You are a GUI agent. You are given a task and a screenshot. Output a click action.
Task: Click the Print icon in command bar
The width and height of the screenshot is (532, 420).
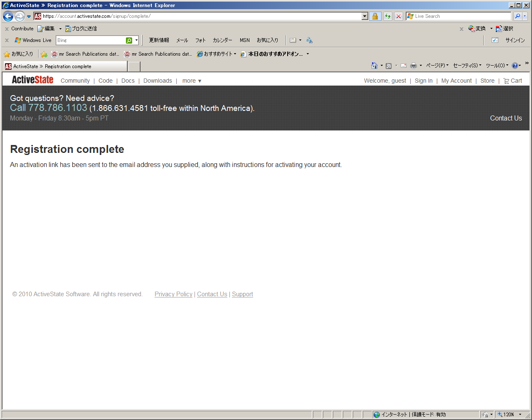413,66
